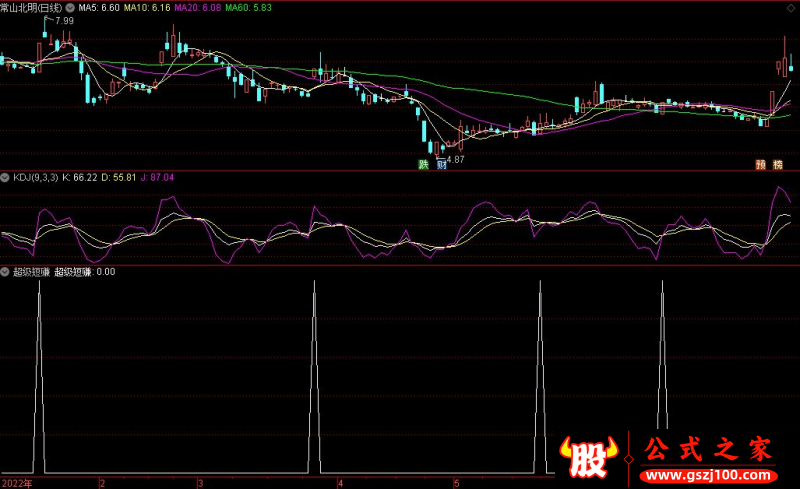Click the 公式之家 site title
Viewport: 800px width, 489px height.
(x=708, y=449)
